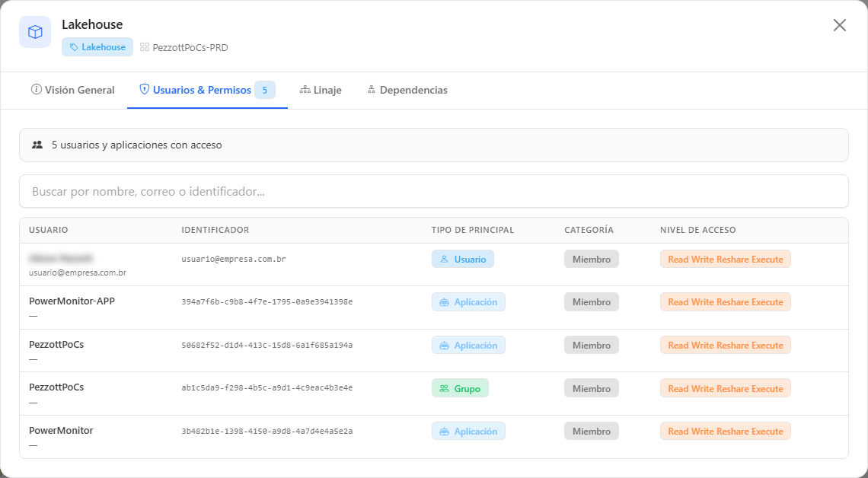Image resolution: width=868 pixels, height=478 pixels.
Task: Switch to the Linaje tab
Action: point(321,90)
